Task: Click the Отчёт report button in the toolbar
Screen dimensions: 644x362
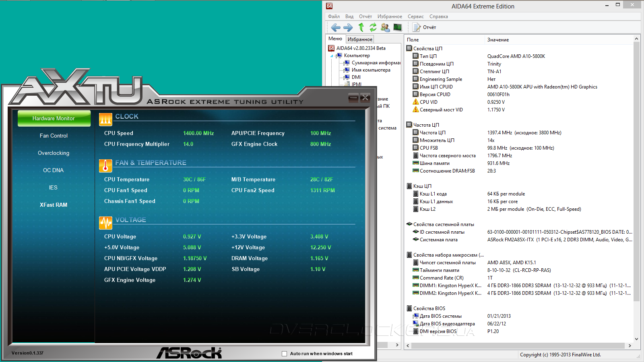Action: 425,27
